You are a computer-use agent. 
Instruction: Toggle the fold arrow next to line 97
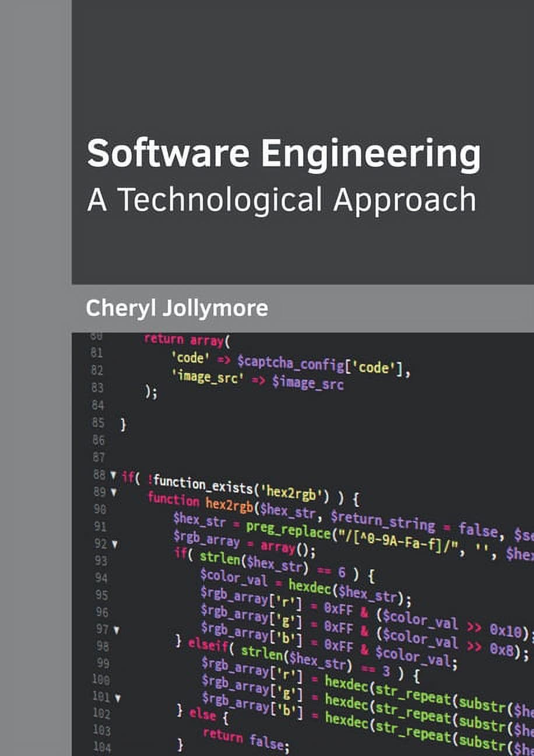(x=117, y=631)
